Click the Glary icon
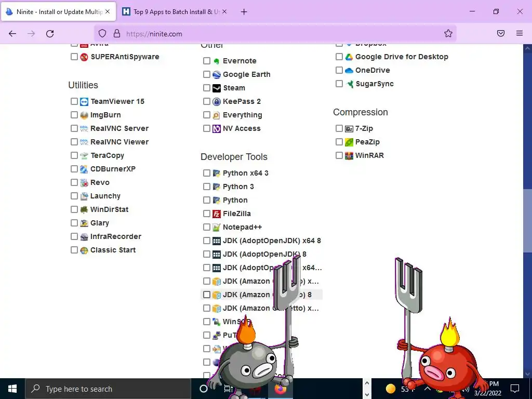 click(x=84, y=223)
